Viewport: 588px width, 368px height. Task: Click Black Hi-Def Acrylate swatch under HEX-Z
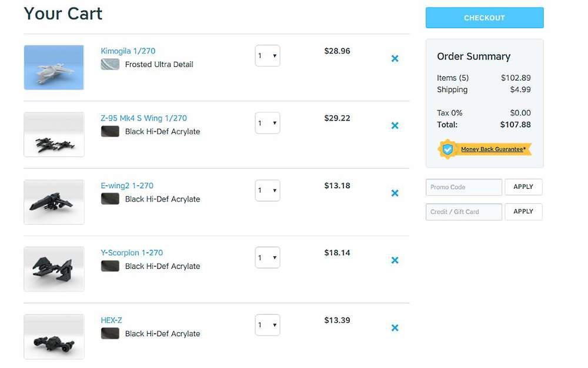pyautogui.click(x=110, y=334)
